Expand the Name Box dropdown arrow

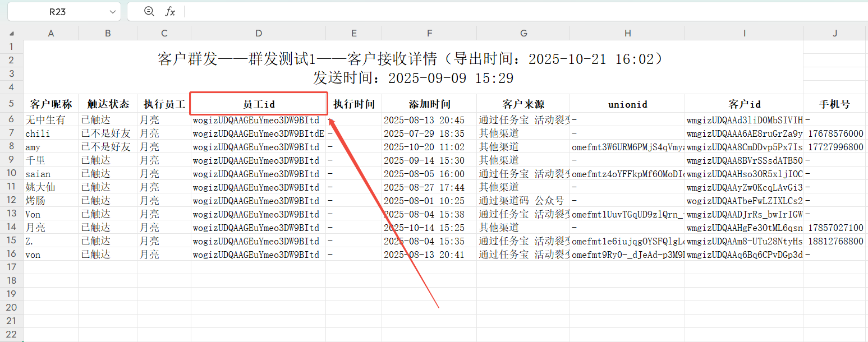pyautogui.click(x=113, y=11)
